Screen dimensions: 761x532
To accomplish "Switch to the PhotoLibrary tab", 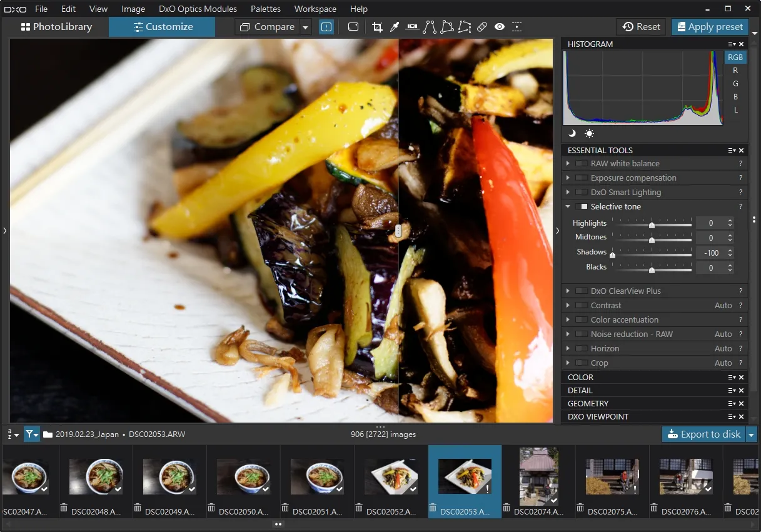I will tap(56, 27).
